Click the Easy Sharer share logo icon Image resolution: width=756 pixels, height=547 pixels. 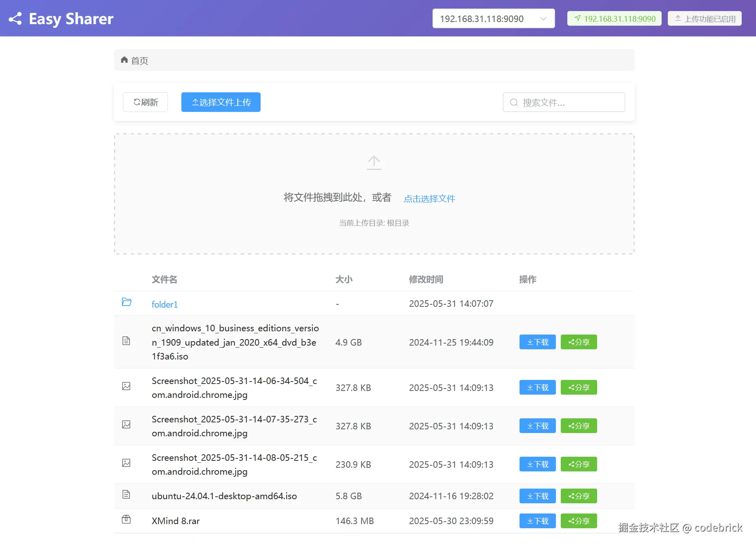click(x=15, y=19)
